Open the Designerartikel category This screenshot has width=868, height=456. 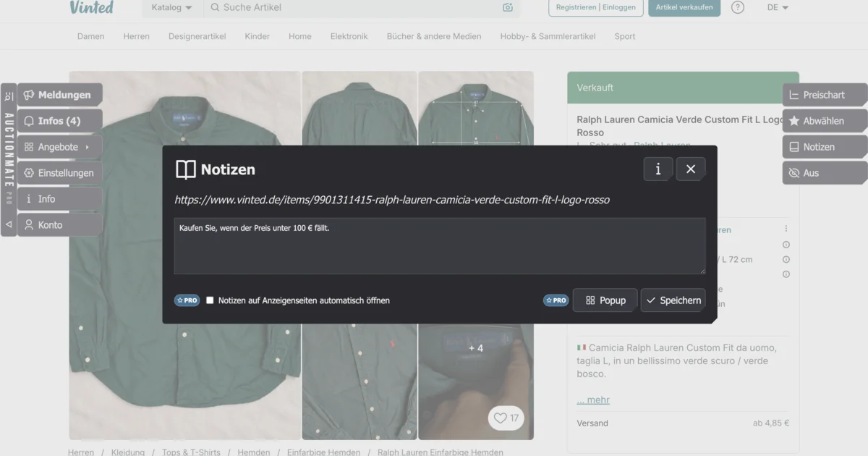coord(197,36)
